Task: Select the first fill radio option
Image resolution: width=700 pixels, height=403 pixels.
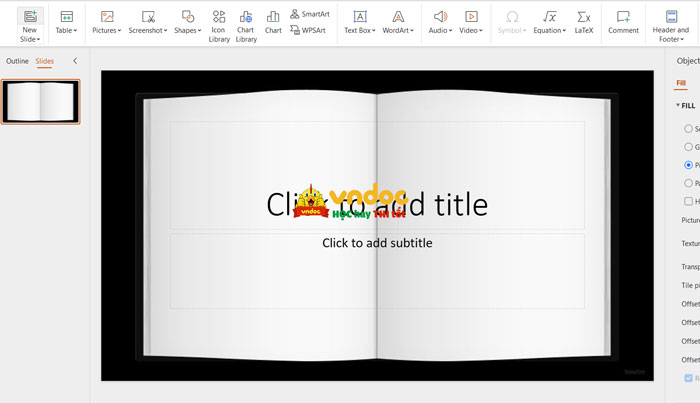Action: pyautogui.click(x=688, y=128)
